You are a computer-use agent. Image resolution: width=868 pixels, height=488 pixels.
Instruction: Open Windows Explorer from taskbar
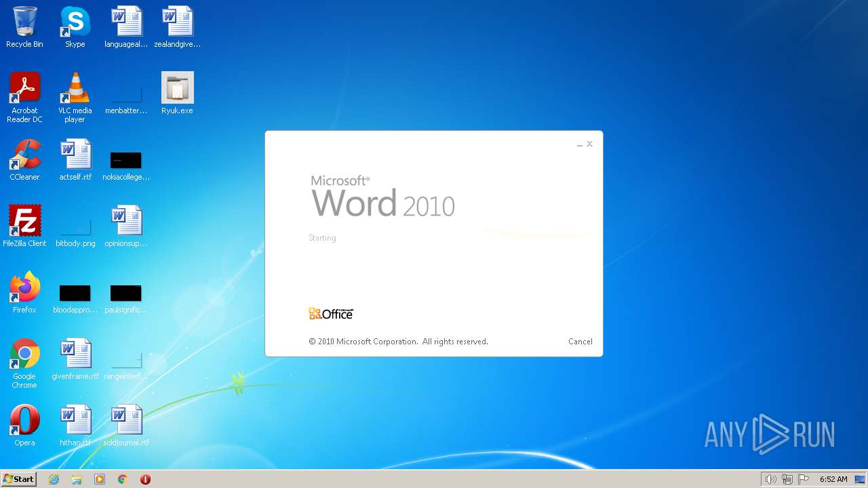click(77, 479)
